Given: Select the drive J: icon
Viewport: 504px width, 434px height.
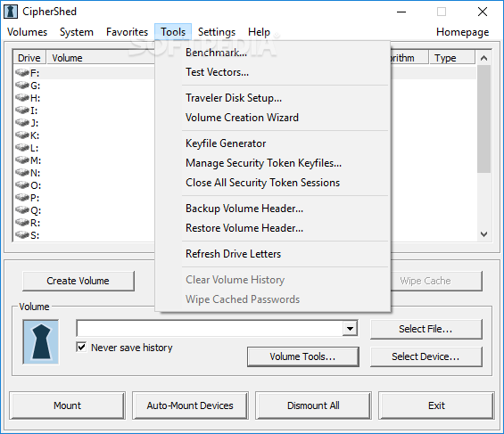Looking at the screenshot, I should click(22, 123).
